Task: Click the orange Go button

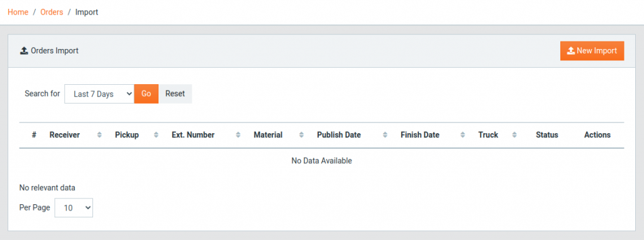Action: pyautogui.click(x=146, y=94)
